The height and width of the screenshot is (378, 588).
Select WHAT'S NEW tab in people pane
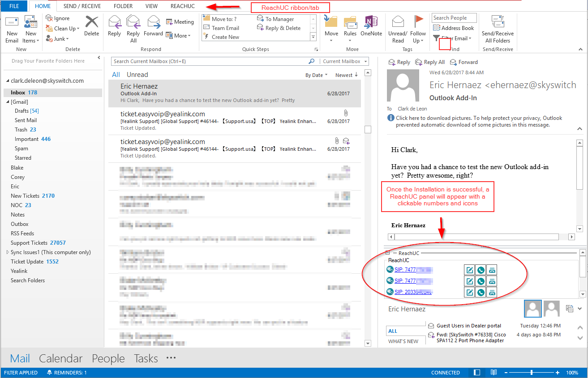[x=403, y=341]
